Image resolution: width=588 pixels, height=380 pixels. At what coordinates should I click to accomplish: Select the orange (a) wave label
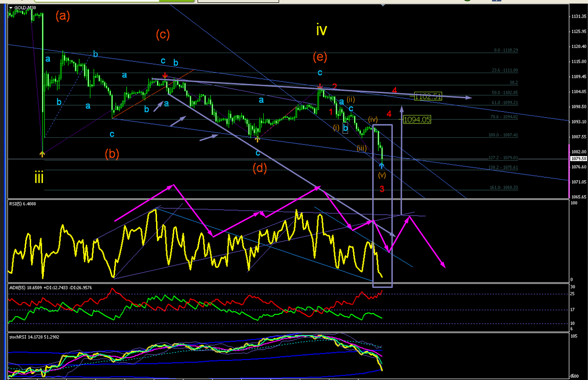click(x=62, y=16)
